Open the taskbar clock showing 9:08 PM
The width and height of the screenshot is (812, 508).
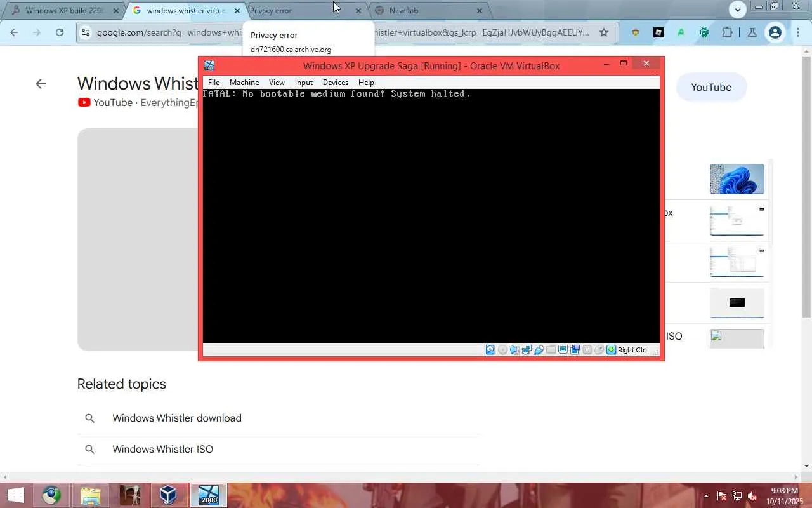point(785,496)
